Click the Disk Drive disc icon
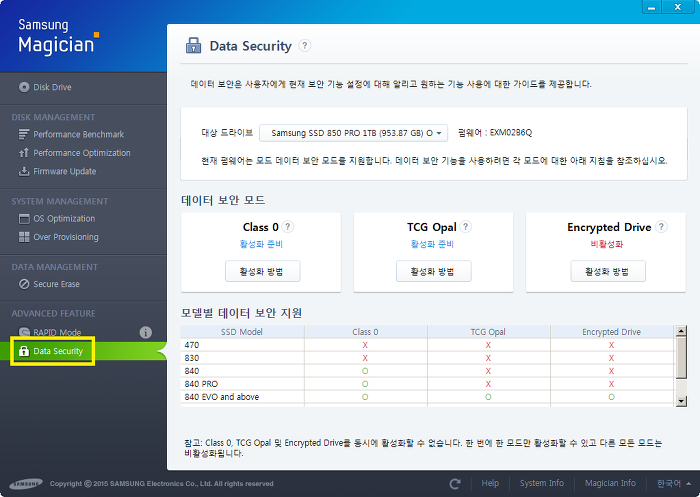The image size is (700, 497). pyautogui.click(x=24, y=87)
